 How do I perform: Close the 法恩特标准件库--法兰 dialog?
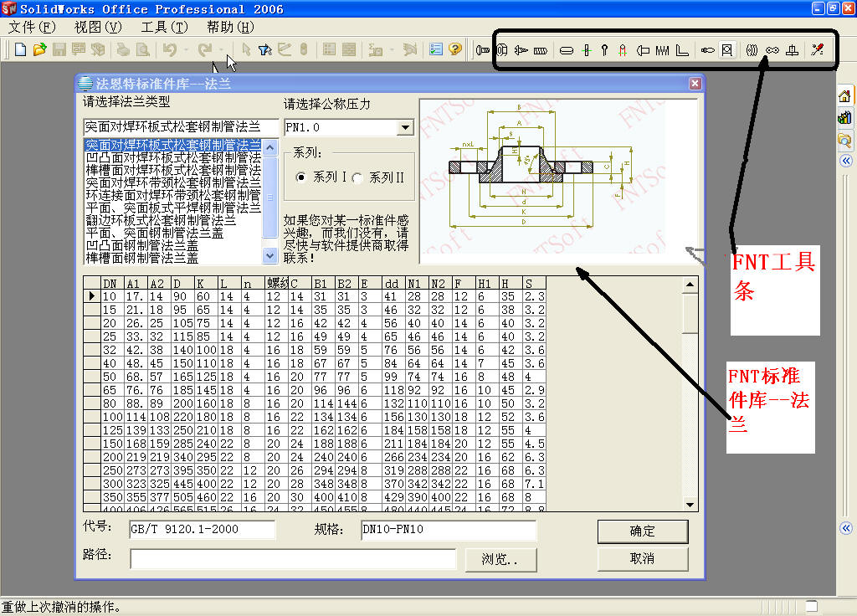695,83
